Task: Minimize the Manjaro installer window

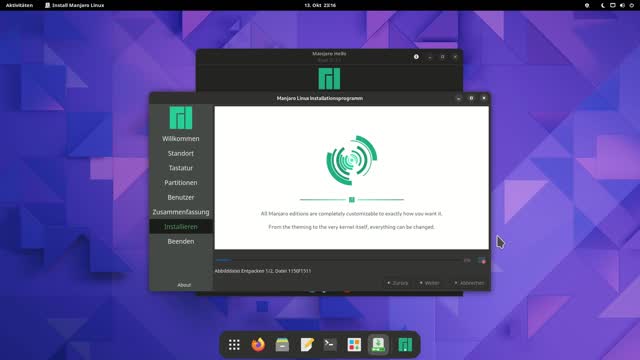Action: coord(458,98)
